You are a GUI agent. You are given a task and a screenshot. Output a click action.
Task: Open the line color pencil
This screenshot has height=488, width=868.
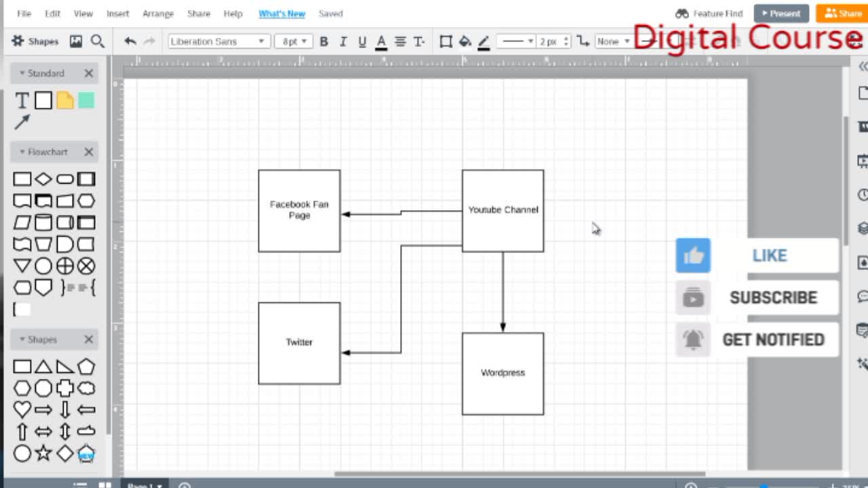pos(484,42)
